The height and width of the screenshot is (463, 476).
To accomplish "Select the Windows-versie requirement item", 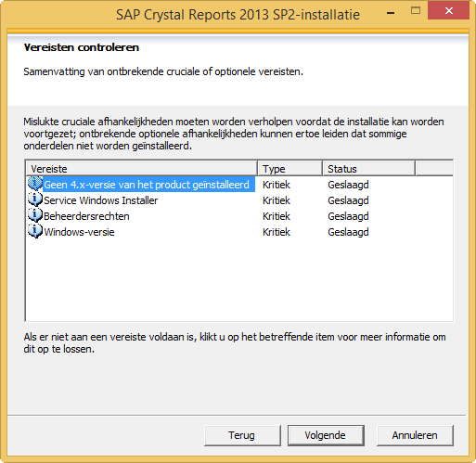I will coord(79,232).
